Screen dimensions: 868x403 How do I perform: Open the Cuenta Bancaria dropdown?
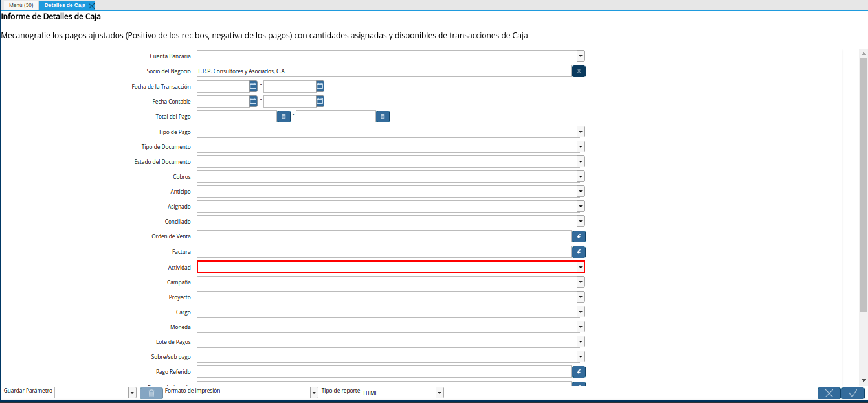coord(580,56)
